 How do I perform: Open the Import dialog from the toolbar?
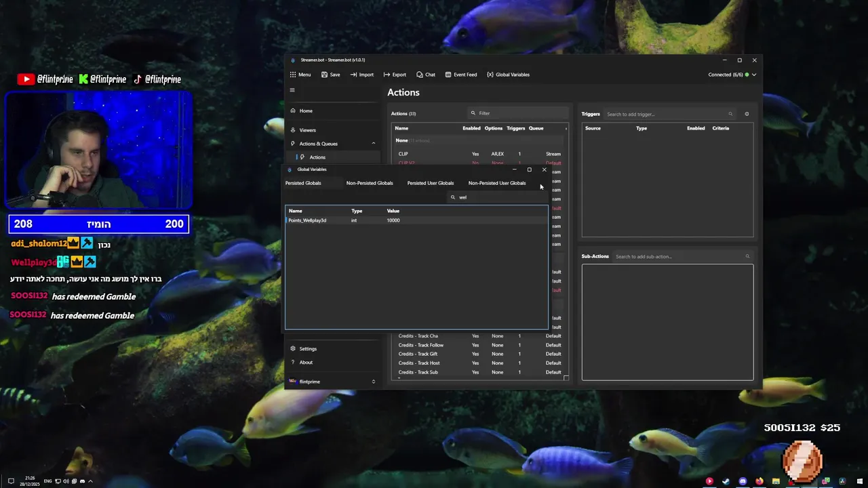362,75
